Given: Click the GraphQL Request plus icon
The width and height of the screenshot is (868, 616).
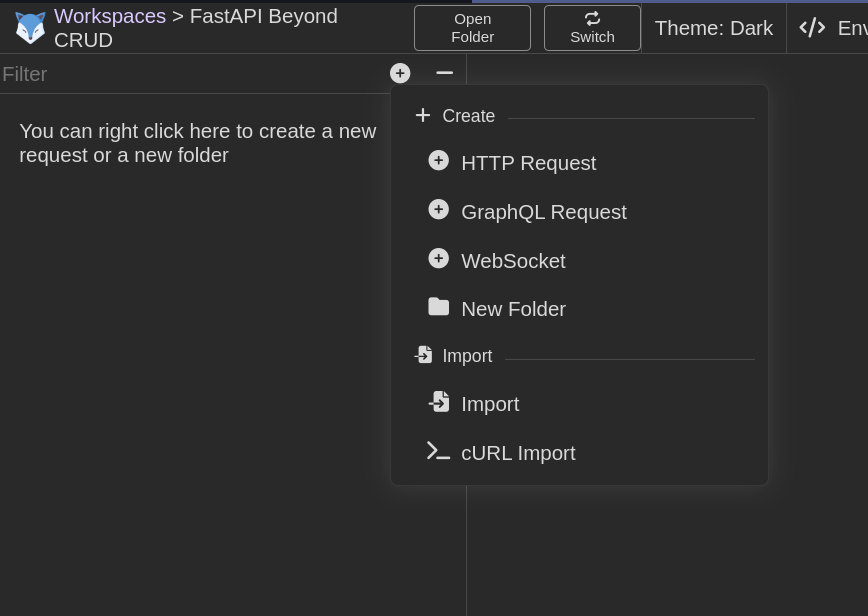Looking at the screenshot, I should click(438, 209).
